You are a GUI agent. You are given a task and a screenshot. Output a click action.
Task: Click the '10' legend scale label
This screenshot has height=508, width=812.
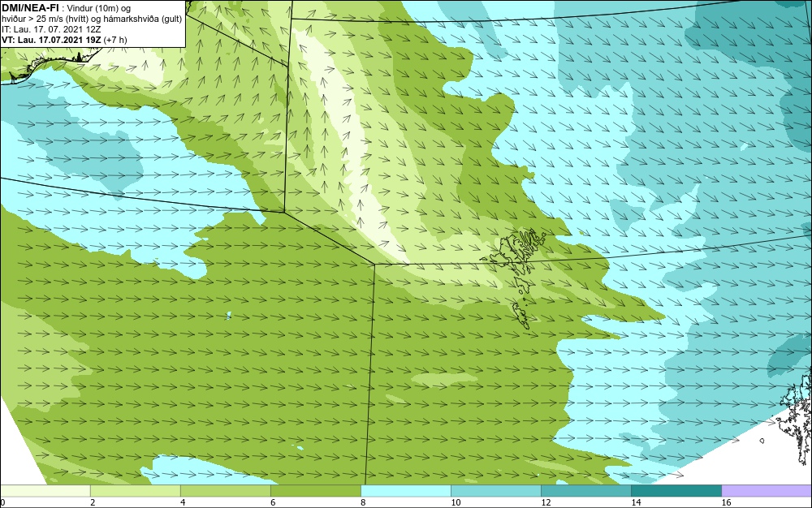click(456, 502)
